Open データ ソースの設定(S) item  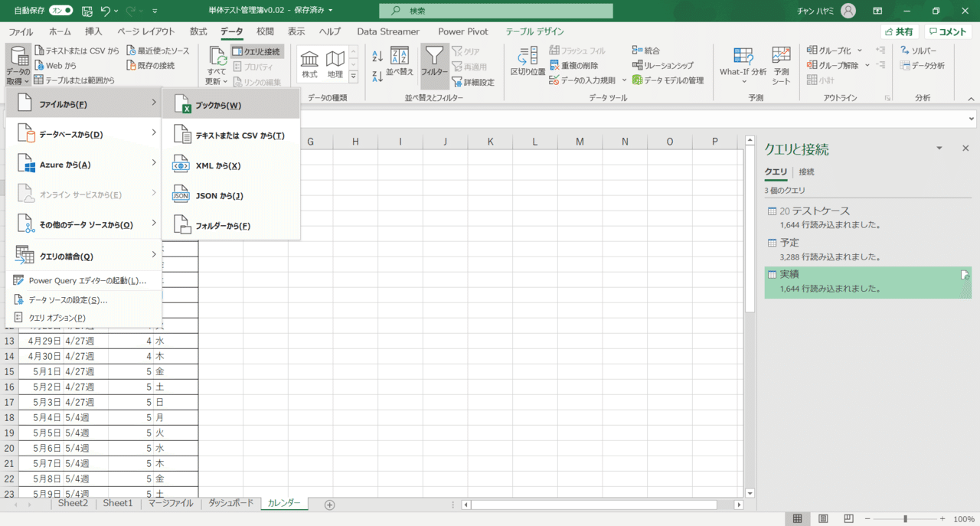point(84,299)
